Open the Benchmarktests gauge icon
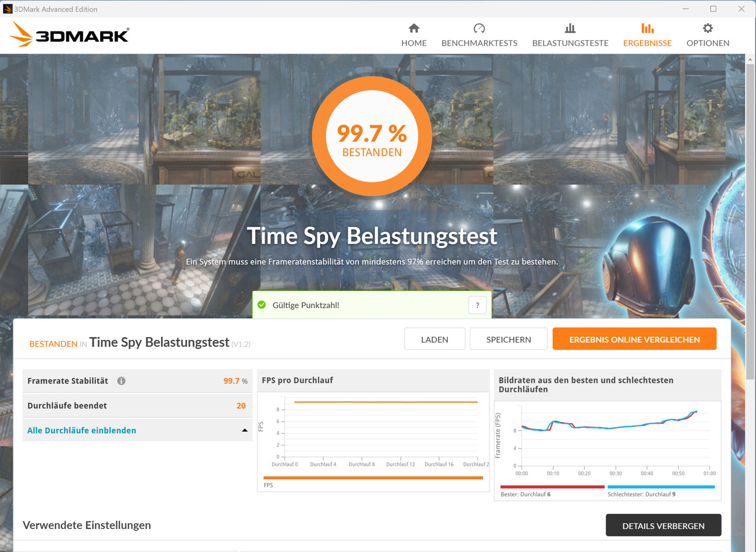 (479, 29)
